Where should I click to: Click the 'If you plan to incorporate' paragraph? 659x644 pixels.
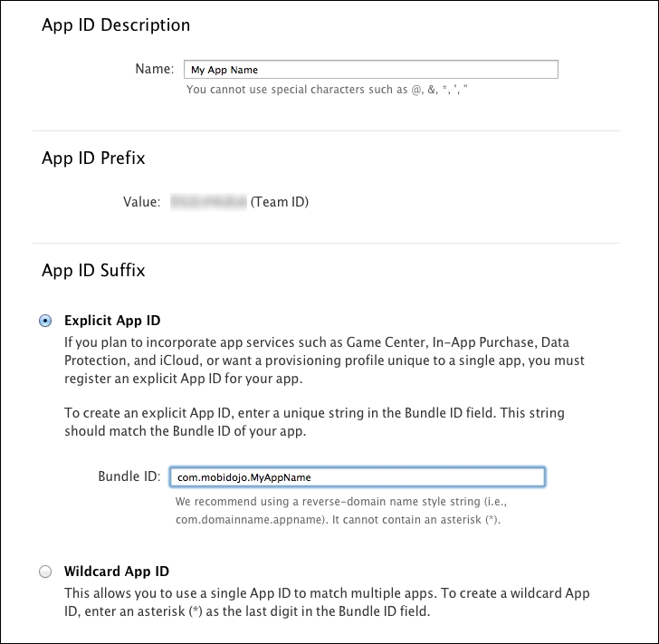pos(324,360)
